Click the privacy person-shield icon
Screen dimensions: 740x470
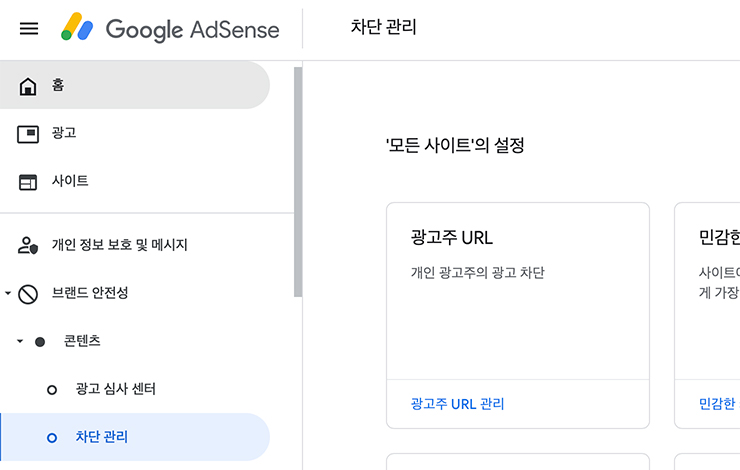28,245
